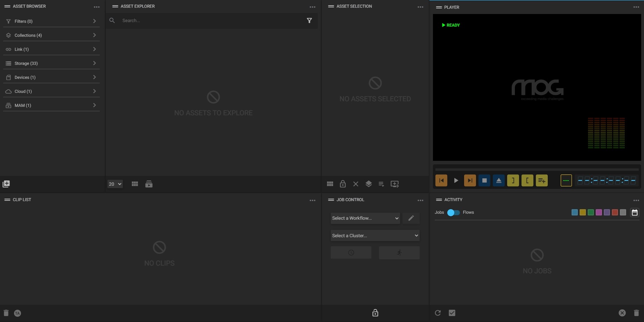
Task: Clear selection with the X icon
Action: pyautogui.click(x=356, y=184)
